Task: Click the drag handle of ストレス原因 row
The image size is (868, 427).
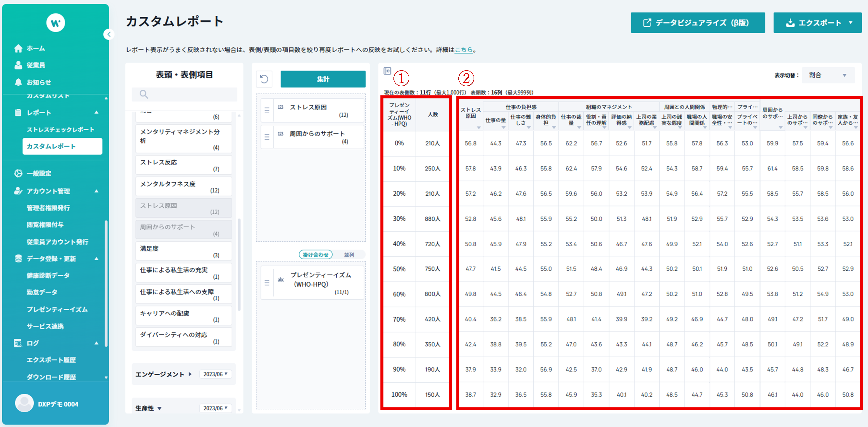Action: (267, 110)
